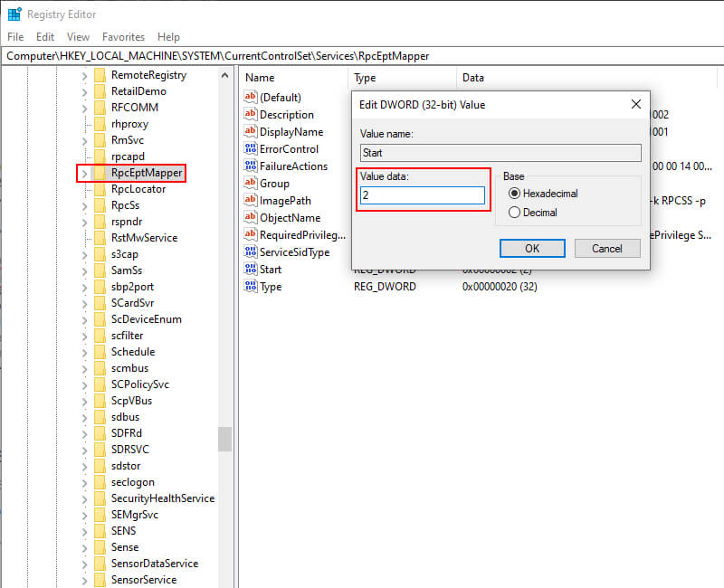Screen dimensions: 724x588
Task: Select the SEMgrSvc key
Action: [x=134, y=515]
